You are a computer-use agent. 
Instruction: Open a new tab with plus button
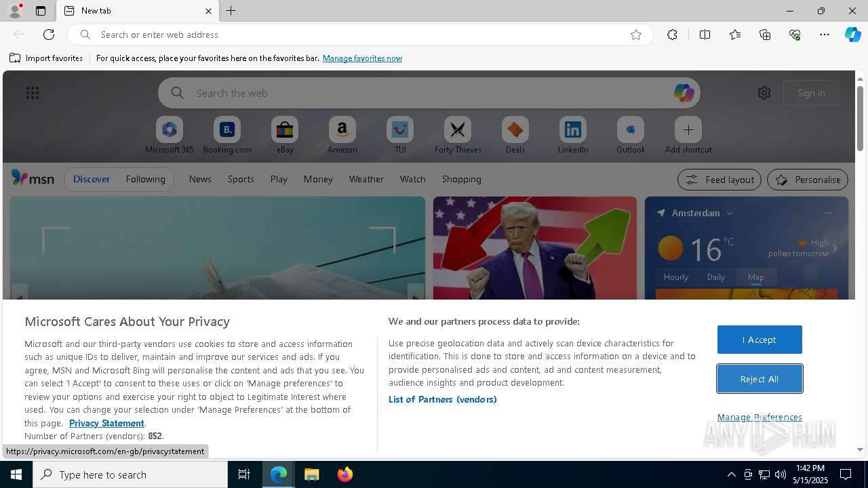pyautogui.click(x=231, y=11)
